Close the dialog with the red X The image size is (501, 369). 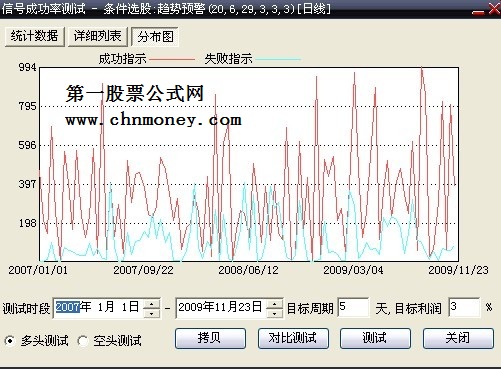(494, 8)
